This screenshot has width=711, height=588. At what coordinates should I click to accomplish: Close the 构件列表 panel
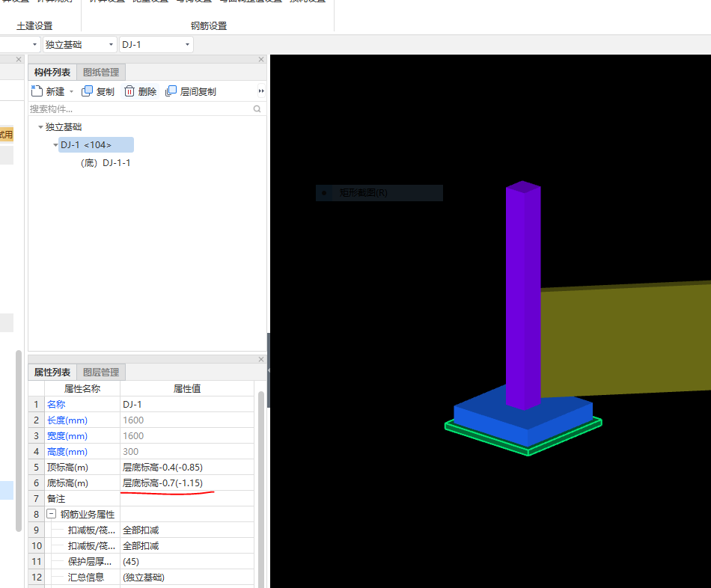(x=261, y=59)
